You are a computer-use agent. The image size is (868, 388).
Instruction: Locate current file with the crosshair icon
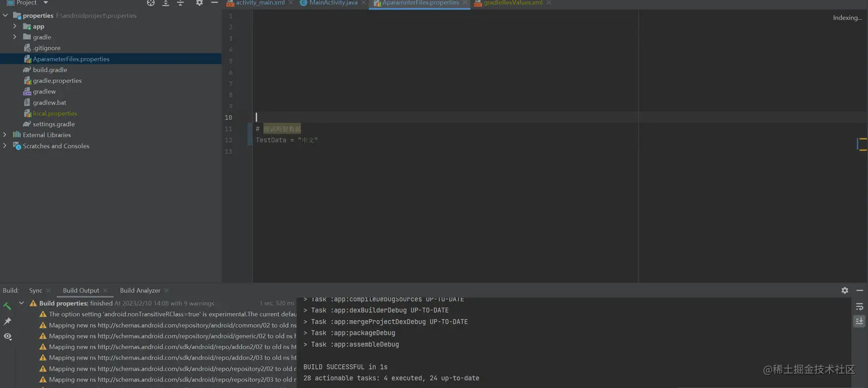tap(151, 3)
